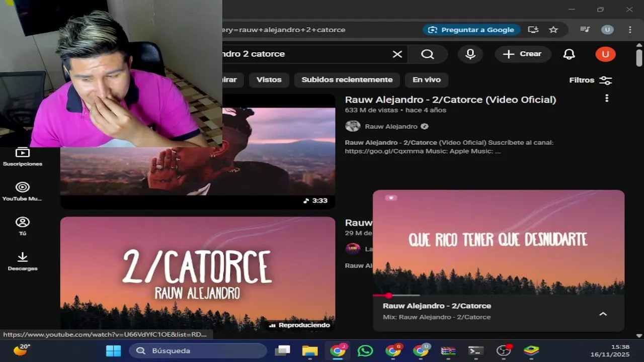Switch to the Chrome window with U badge
This screenshot has height=362, width=644.
tap(421, 350)
